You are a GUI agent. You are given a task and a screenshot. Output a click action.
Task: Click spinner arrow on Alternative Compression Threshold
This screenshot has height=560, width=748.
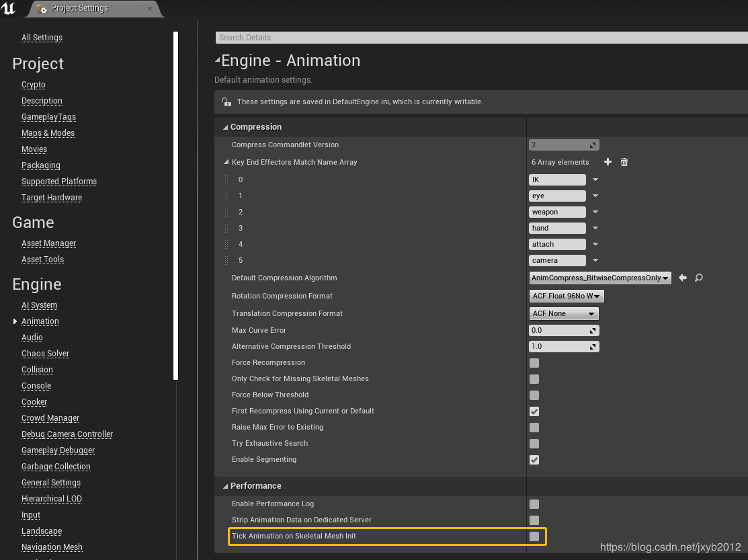pos(593,347)
